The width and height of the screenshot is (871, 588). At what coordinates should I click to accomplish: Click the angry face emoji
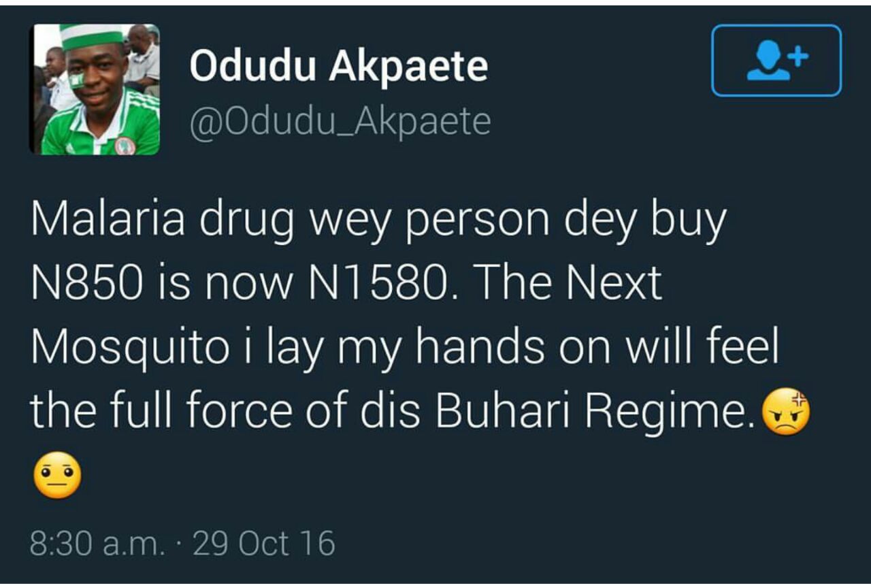point(786,412)
